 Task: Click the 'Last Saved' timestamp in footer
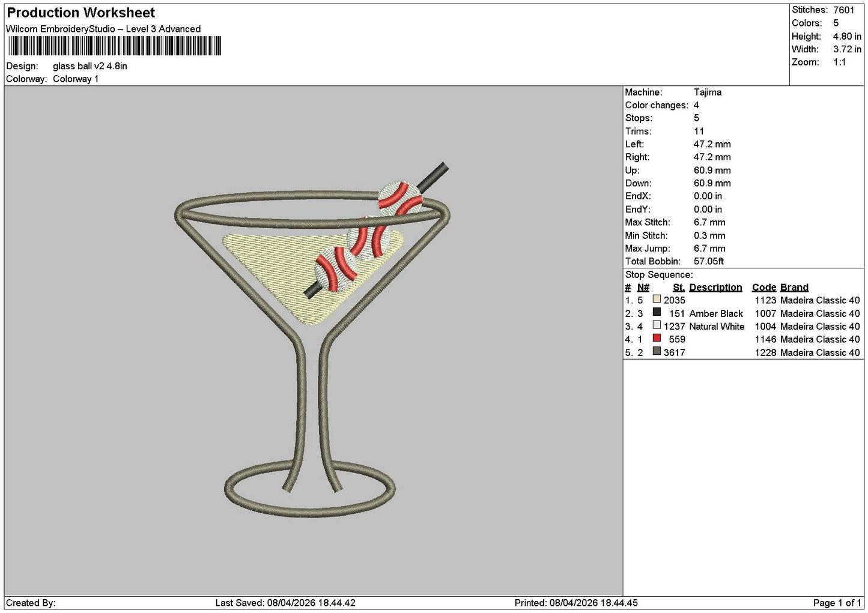pyautogui.click(x=285, y=603)
